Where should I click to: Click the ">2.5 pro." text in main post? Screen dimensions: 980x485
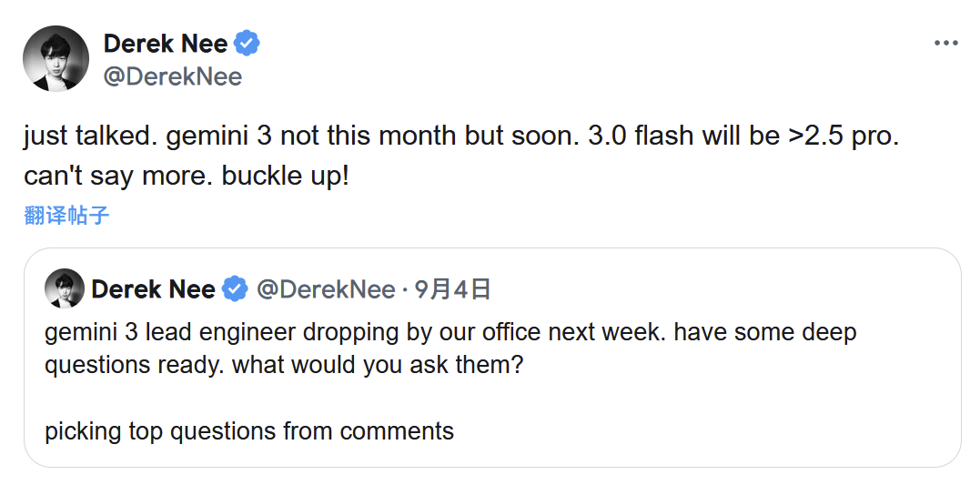842,136
